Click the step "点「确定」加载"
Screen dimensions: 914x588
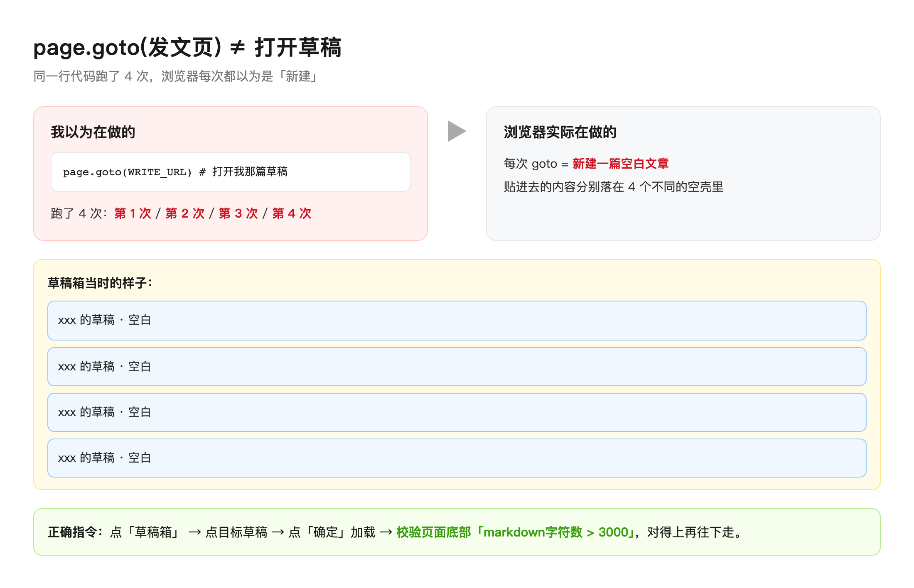(332, 532)
